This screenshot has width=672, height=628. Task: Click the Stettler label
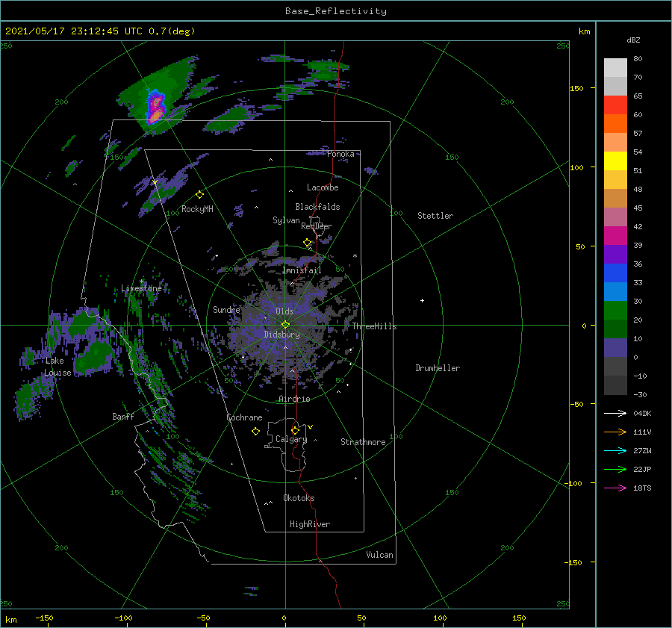pyautogui.click(x=435, y=216)
